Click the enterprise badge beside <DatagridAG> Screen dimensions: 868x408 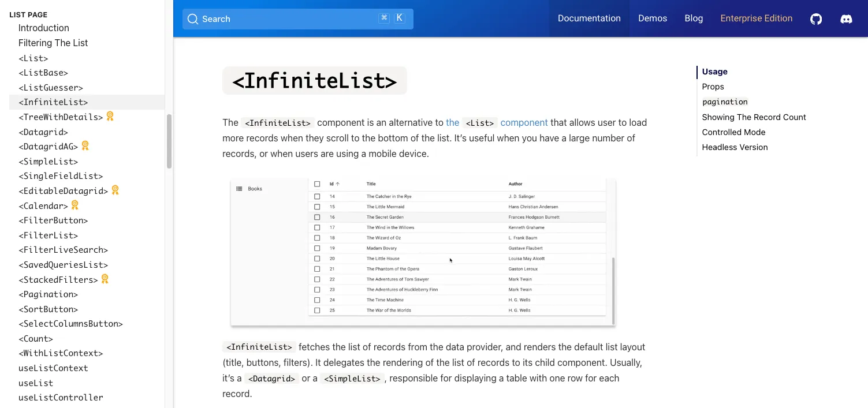click(x=84, y=146)
